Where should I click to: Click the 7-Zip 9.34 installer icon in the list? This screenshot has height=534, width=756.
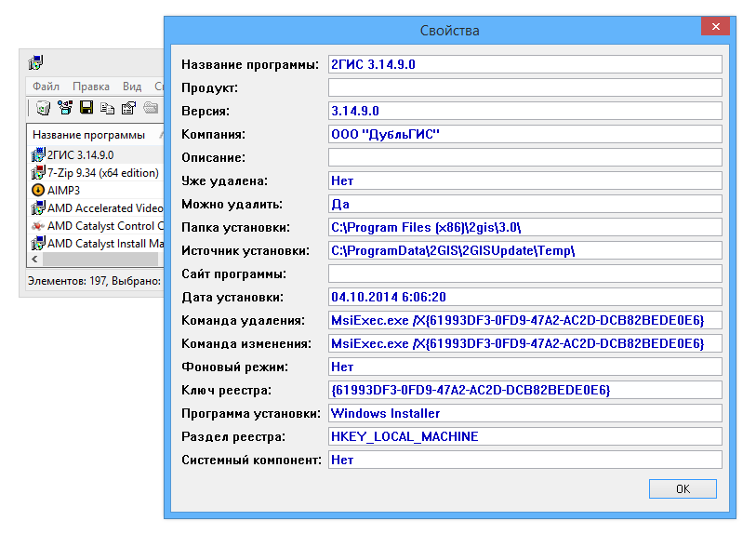[x=38, y=172]
